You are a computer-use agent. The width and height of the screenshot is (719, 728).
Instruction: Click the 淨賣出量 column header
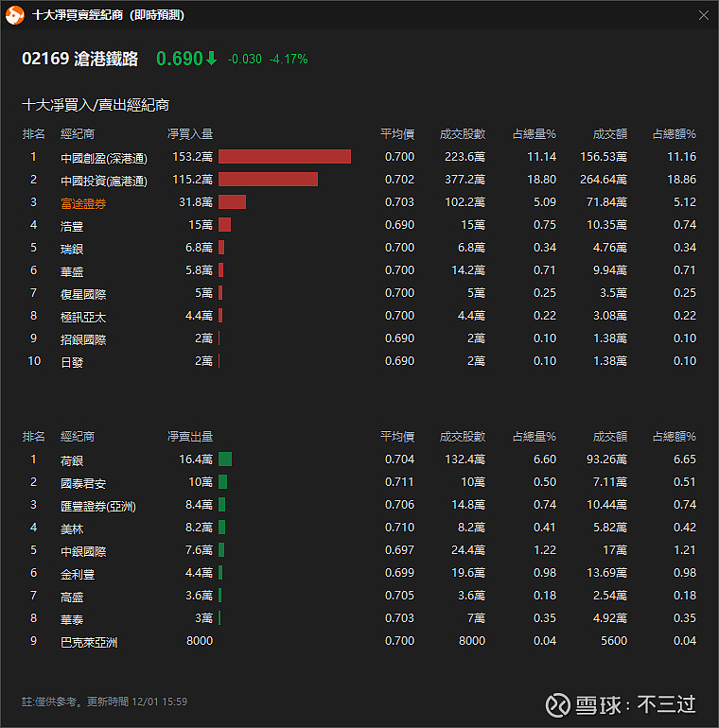190,437
